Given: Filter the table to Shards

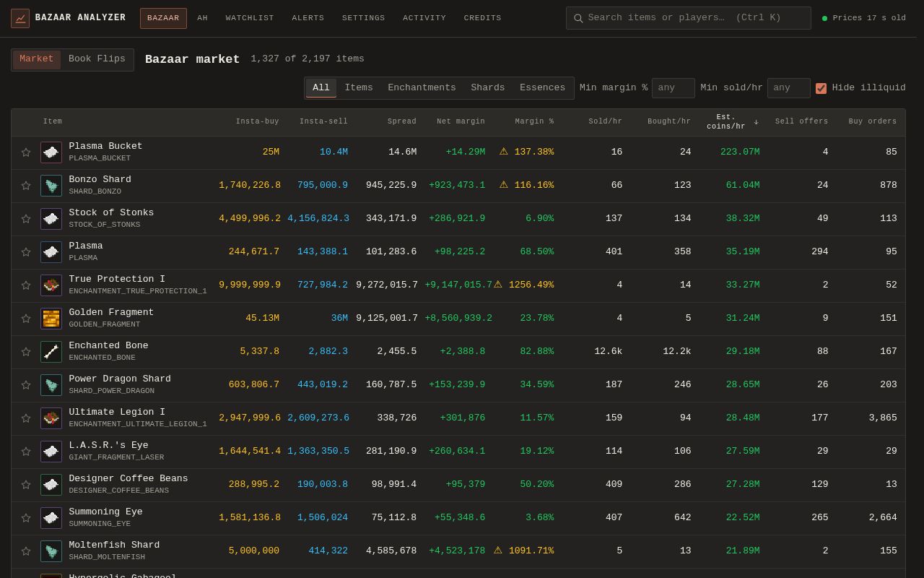Looking at the screenshot, I should (488, 88).
